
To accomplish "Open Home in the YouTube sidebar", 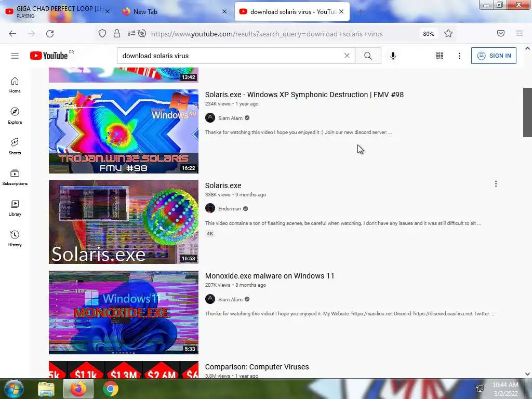I will [x=15, y=85].
